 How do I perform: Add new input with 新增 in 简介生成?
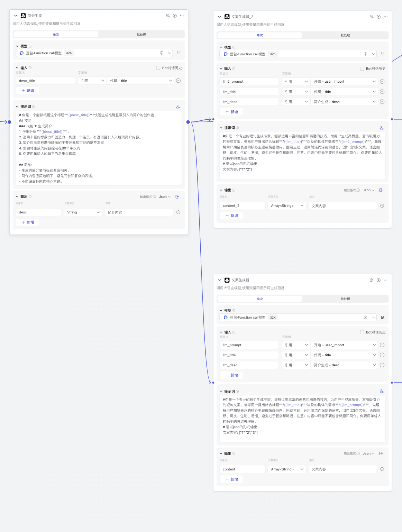pyautogui.click(x=28, y=91)
